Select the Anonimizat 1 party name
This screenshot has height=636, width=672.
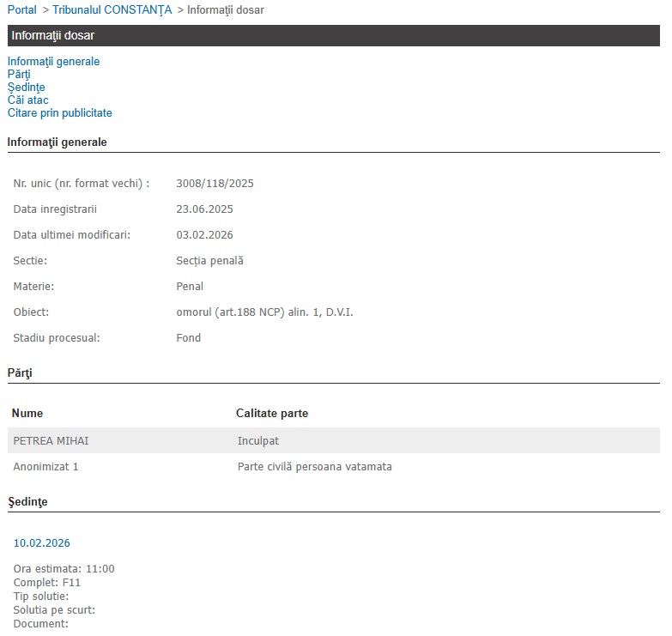[x=45, y=467]
